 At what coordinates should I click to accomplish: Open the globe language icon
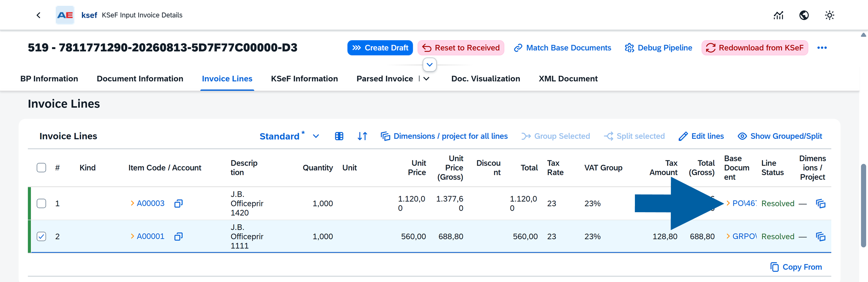tap(804, 15)
